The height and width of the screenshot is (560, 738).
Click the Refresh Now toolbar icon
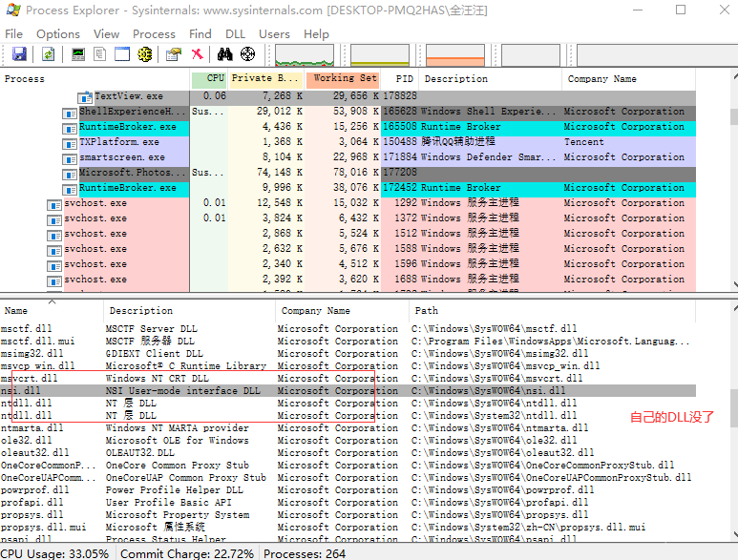pos(49,54)
